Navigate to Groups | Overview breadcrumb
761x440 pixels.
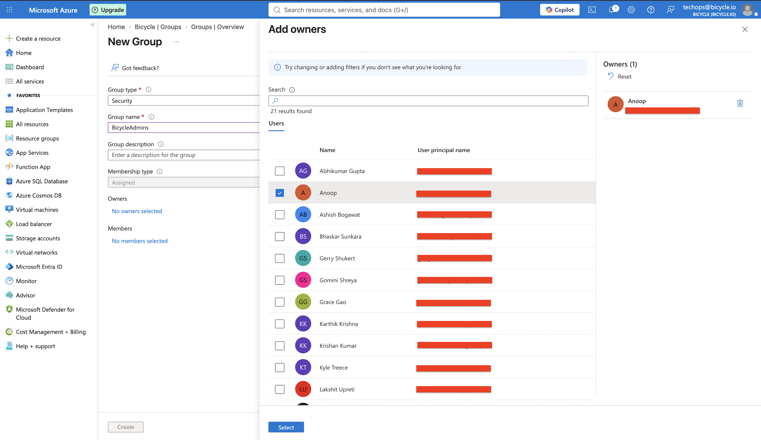[x=217, y=27]
